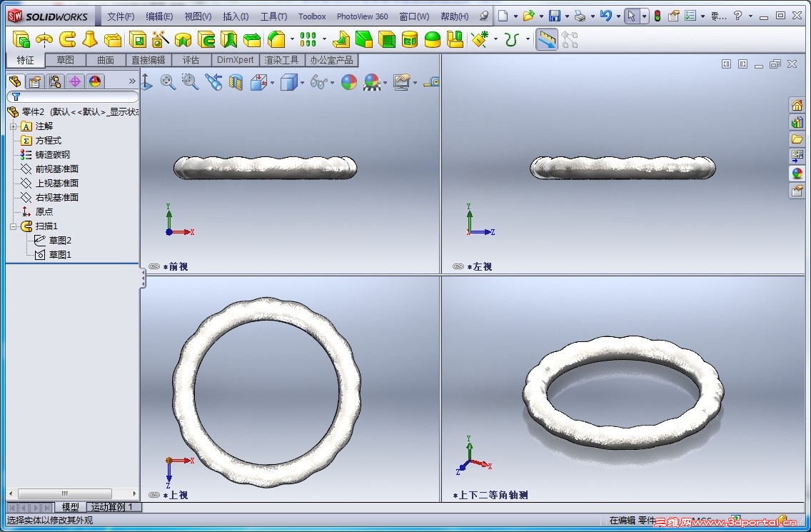Open the File Explorer task pane icon
Screen dimensions: 811x532
[797, 139]
